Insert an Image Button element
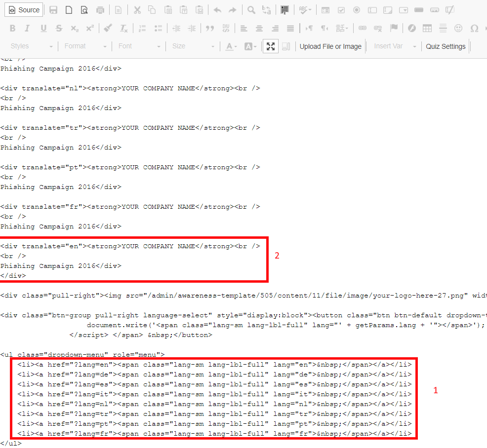Image resolution: width=487 pixels, height=448 pixels. tap(434, 10)
